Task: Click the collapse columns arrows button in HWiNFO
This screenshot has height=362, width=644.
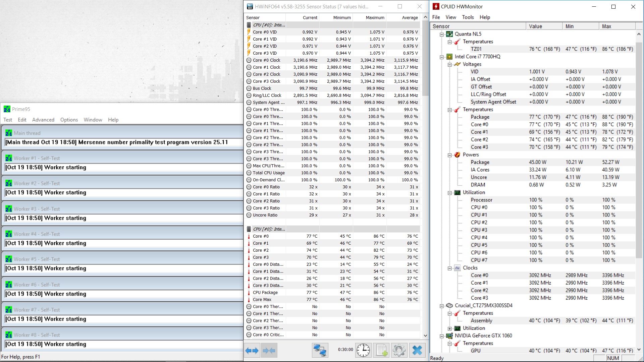Action: (269, 351)
